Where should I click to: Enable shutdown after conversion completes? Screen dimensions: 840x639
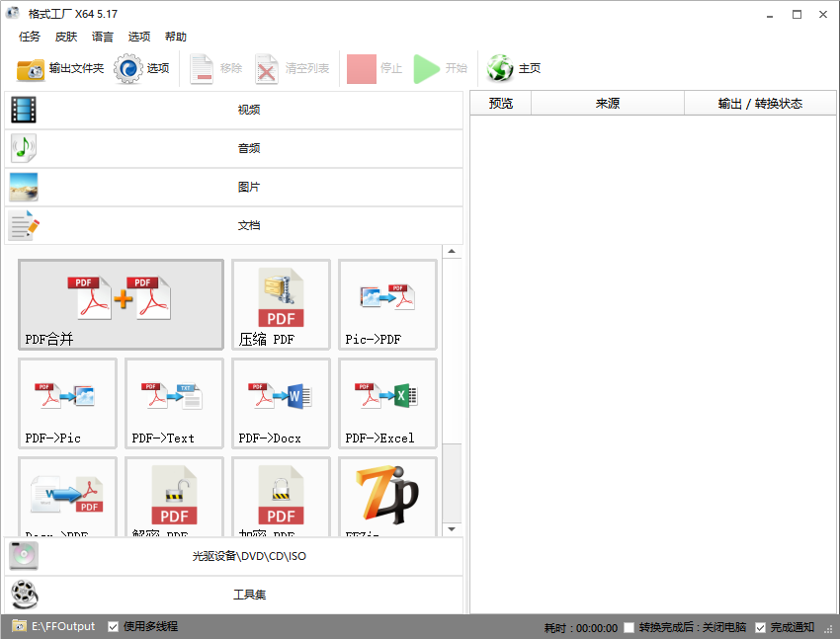[629, 626]
